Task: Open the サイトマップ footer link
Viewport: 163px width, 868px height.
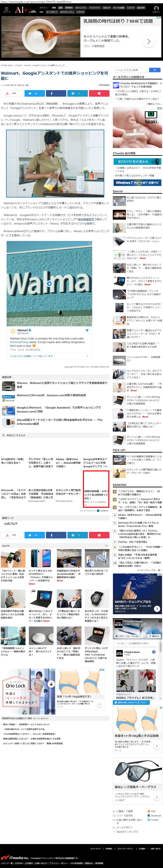Action: (95, 849)
